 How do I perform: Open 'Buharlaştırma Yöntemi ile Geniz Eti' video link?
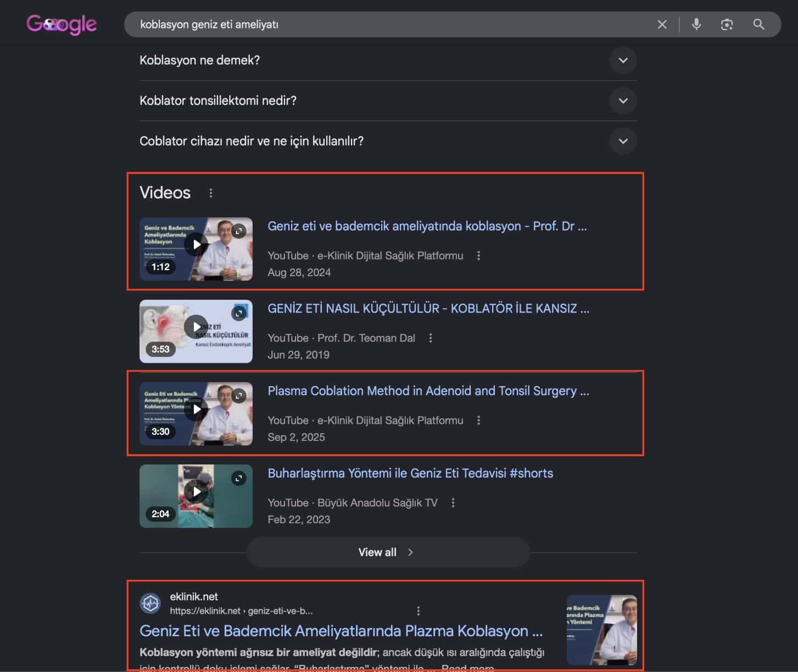click(410, 473)
